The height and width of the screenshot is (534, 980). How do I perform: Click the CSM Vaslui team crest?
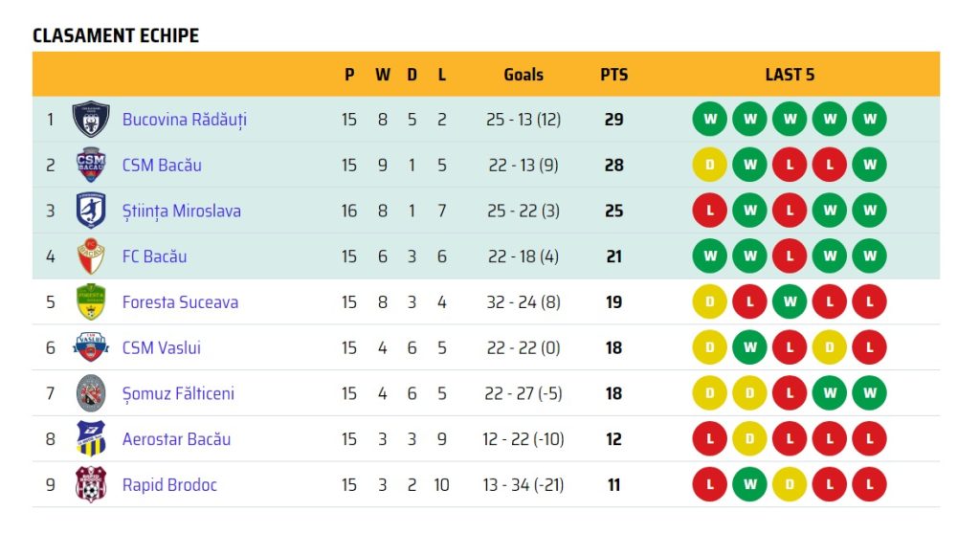[x=91, y=347]
